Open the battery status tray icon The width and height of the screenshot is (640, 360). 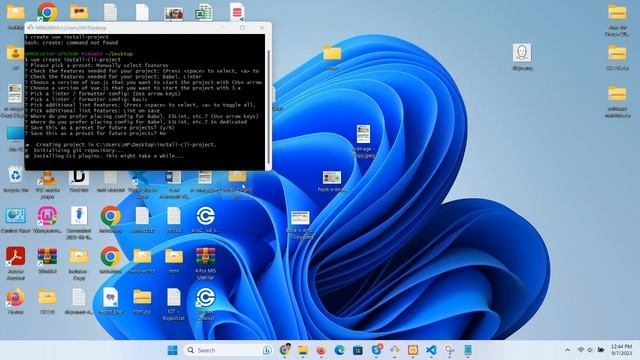click(601, 350)
